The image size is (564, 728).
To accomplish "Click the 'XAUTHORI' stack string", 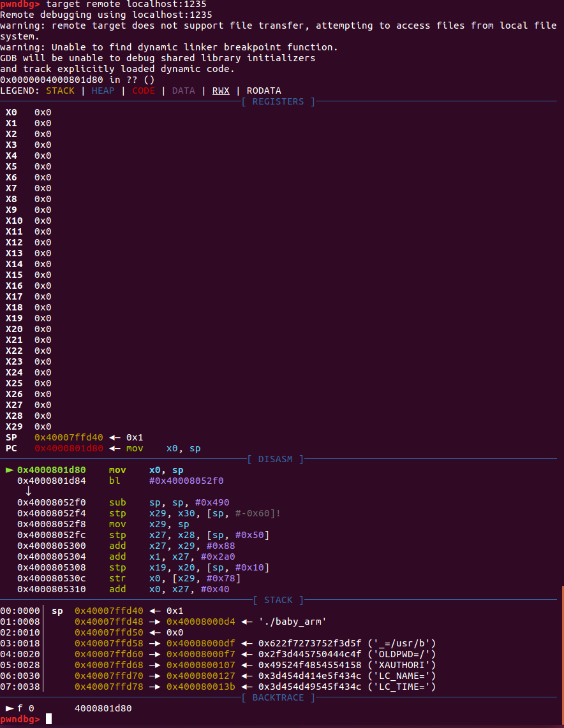I will tap(402, 665).
